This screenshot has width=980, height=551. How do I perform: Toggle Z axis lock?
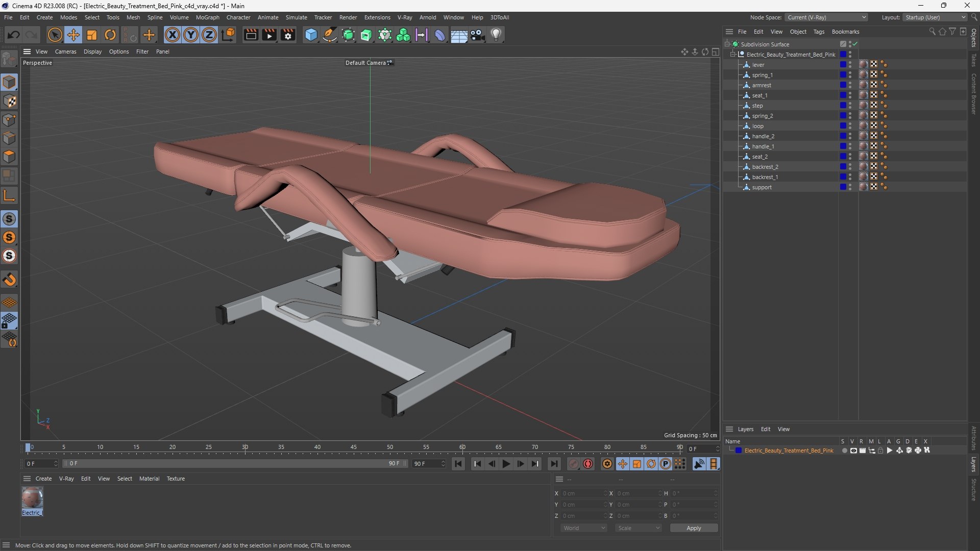209,35
